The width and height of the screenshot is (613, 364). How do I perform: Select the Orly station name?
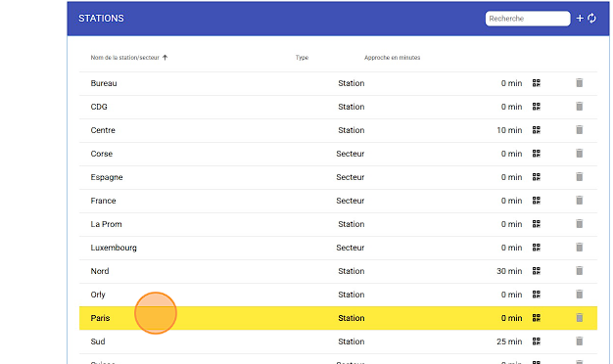tap(98, 295)
